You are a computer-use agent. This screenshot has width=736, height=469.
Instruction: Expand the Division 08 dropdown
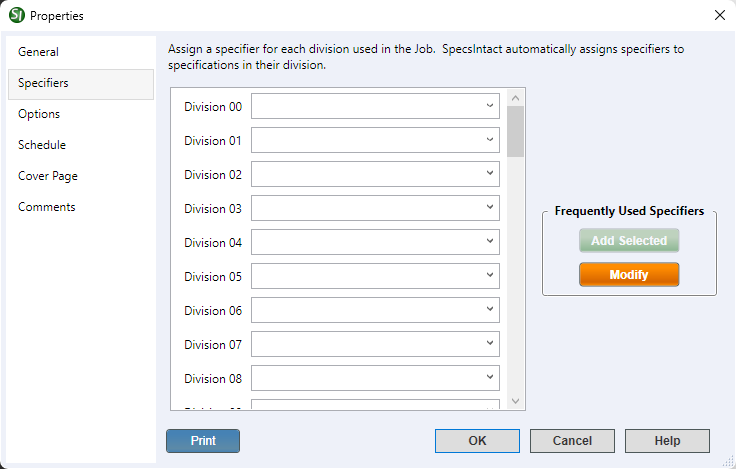489,378
